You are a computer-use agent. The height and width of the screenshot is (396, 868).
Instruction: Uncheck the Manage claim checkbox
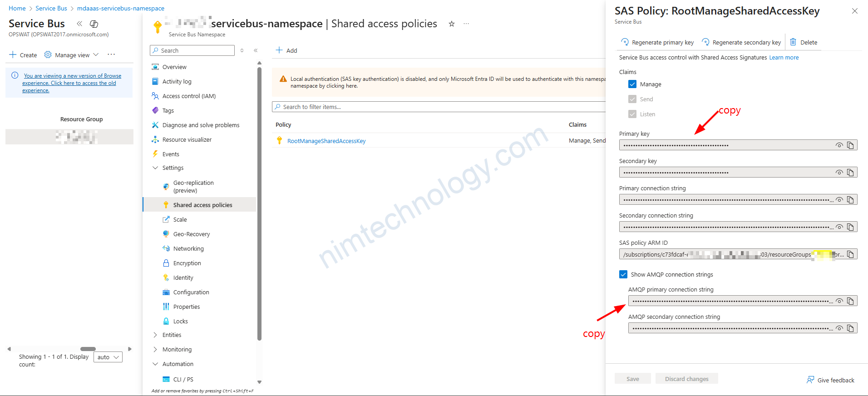pyautogui.click(x=632, y=84)
